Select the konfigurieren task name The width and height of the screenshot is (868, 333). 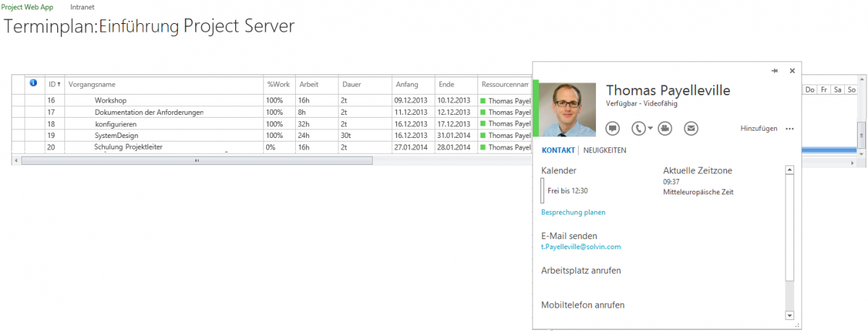coord(116,124)
